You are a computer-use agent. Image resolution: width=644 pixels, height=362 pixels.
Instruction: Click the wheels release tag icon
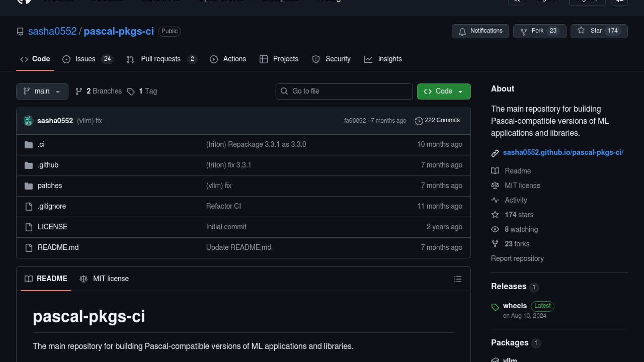coord(495,307)
